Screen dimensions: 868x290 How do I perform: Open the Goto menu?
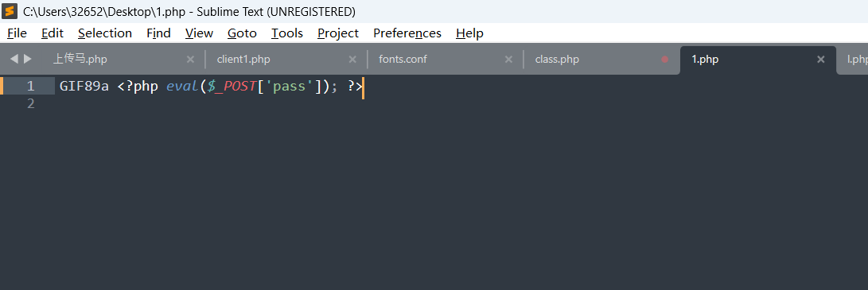[242, 33]
